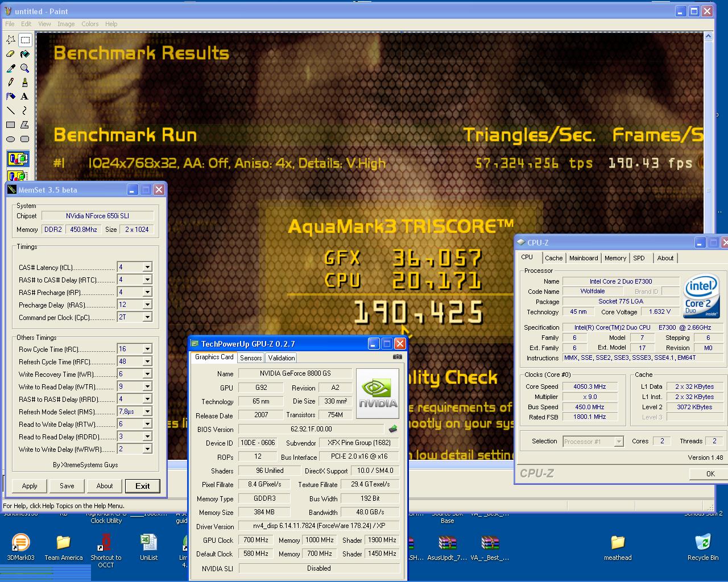Select the Text tool in Paint
This screenshot has width=728, height=582.
pyautogui.click(x=25, y=97)
